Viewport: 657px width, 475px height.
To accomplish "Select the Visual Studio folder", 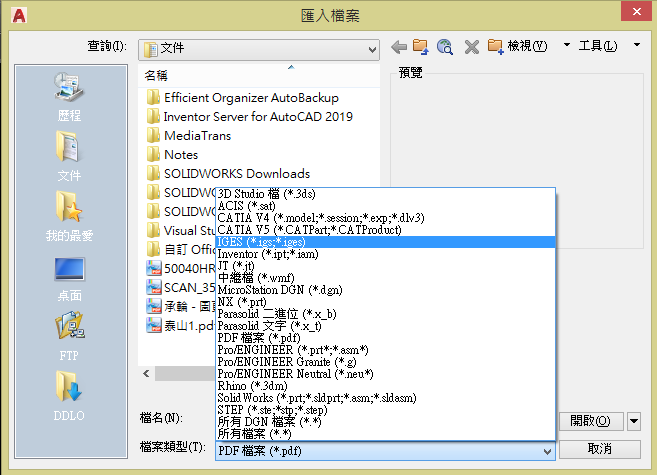I will click(181, 230).
